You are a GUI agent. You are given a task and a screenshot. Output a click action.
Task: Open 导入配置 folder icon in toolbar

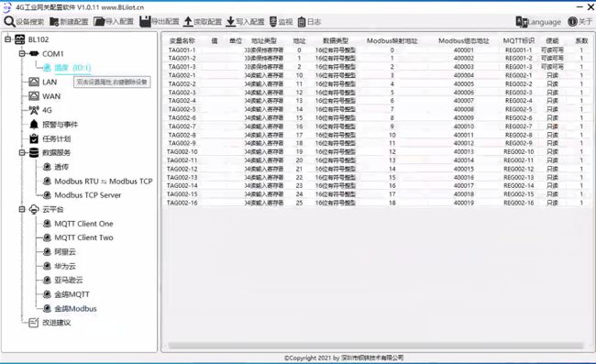[x=99, y=22]
